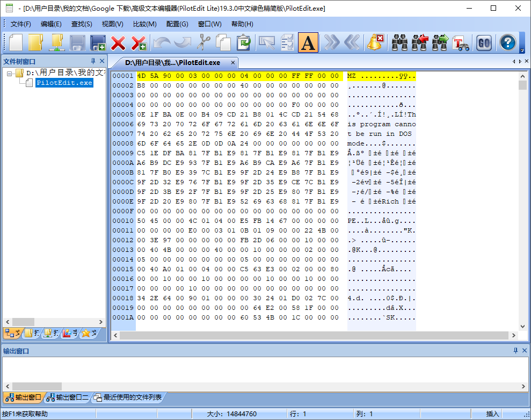531x420 pixels.
Task: Switch to the 输出窗口 tab
Action: (x=23, y=397)
